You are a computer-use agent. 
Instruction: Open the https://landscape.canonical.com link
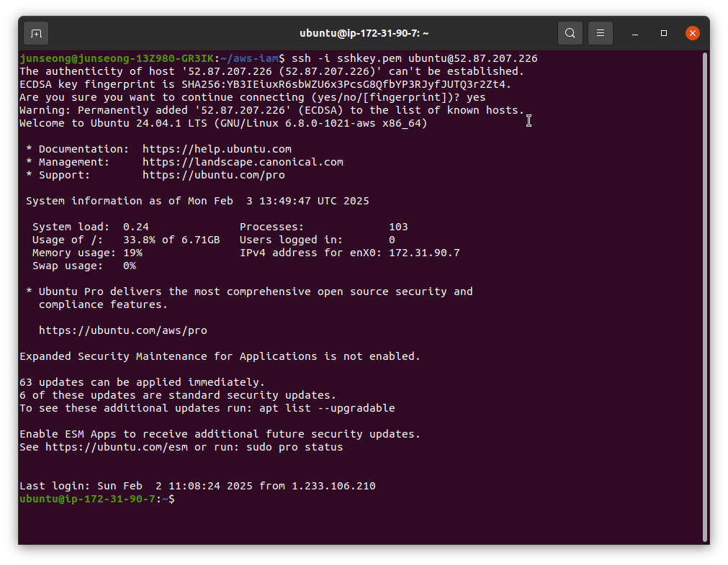point(243,162)
